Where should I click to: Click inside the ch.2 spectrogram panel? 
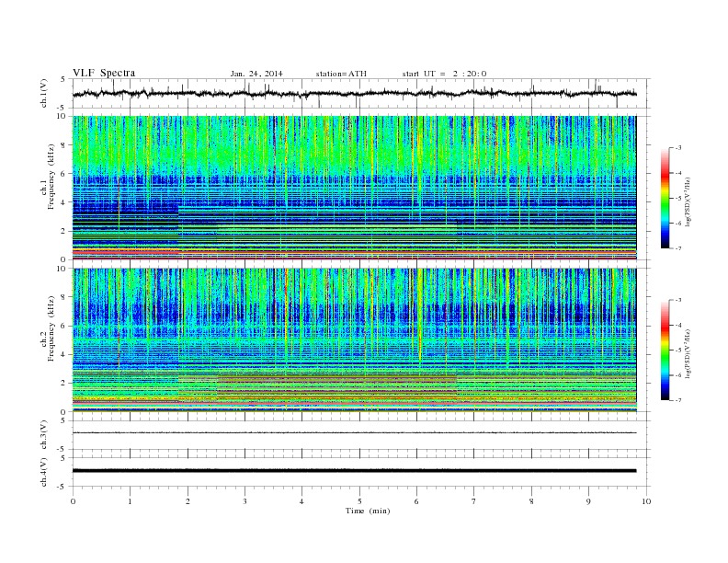coord(355,340)
